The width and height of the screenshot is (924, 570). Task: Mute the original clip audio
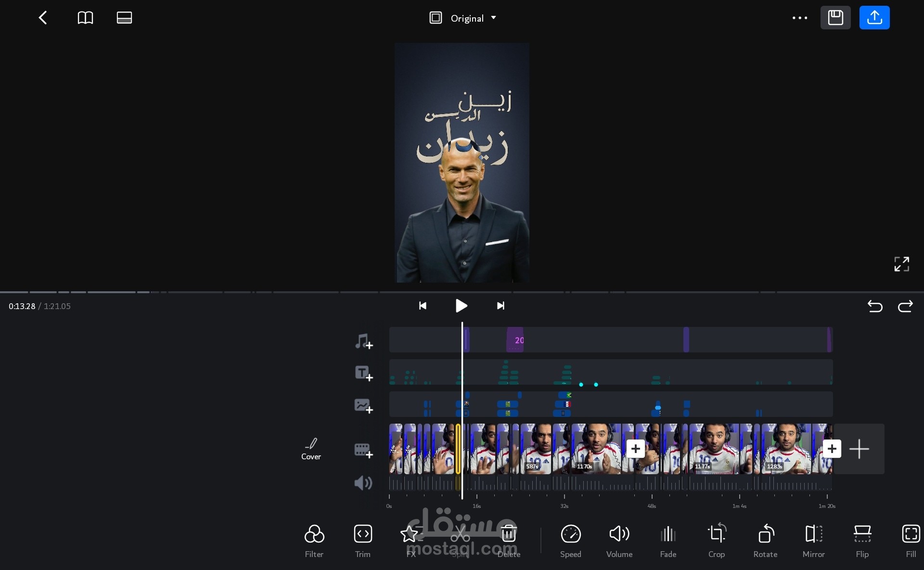pos(363,483)
